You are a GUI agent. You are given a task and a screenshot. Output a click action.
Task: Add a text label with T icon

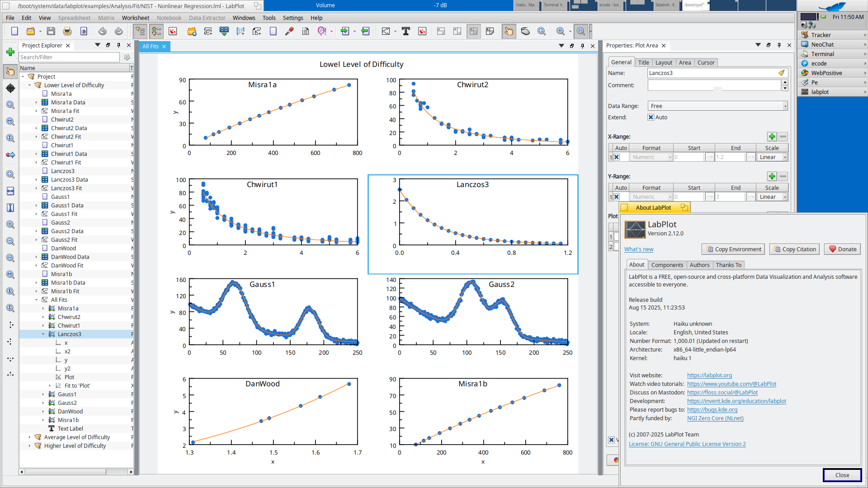click(406, 31)
